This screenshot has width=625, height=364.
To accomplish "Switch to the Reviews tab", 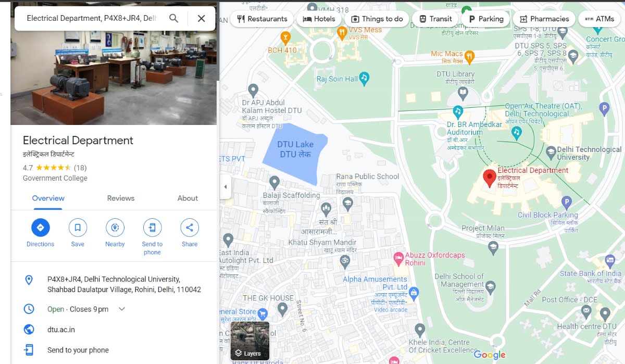I will click(x=120, y=198).
